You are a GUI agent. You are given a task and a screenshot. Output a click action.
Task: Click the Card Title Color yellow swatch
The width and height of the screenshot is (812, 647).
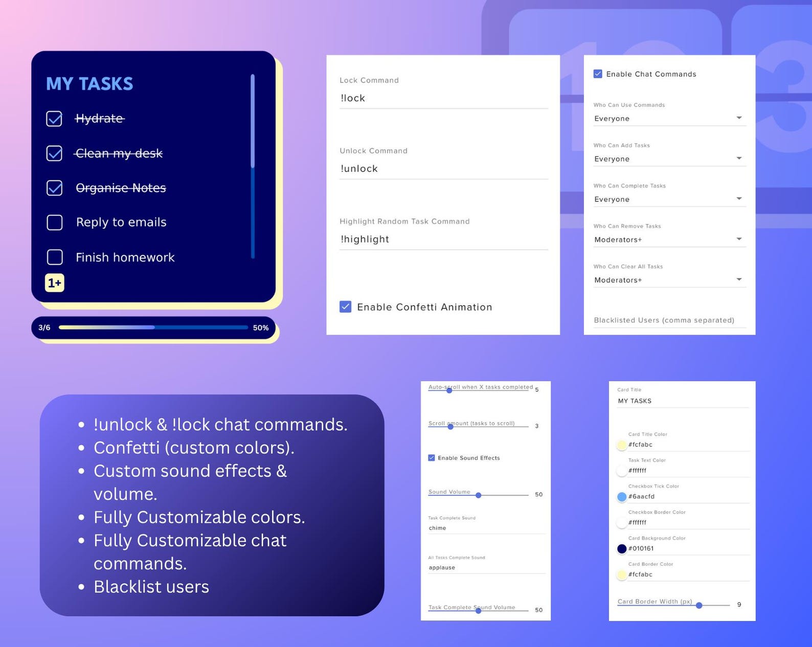coord(622,445)
